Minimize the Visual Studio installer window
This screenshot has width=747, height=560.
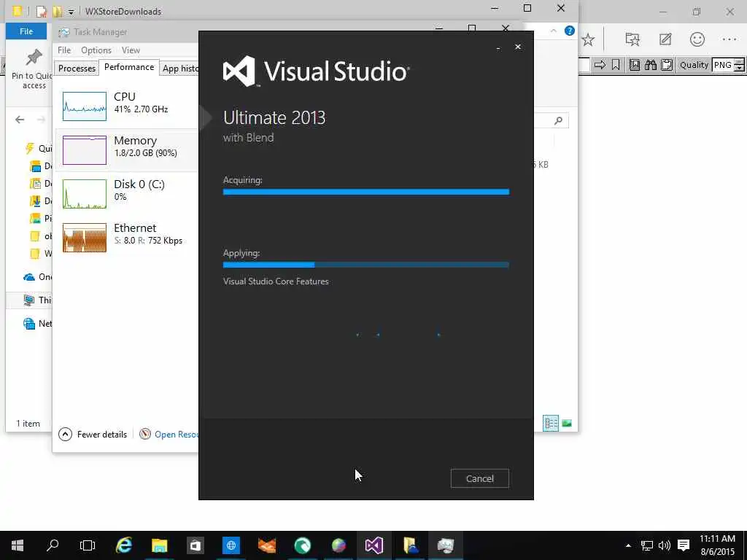click(x=498, y=47)
